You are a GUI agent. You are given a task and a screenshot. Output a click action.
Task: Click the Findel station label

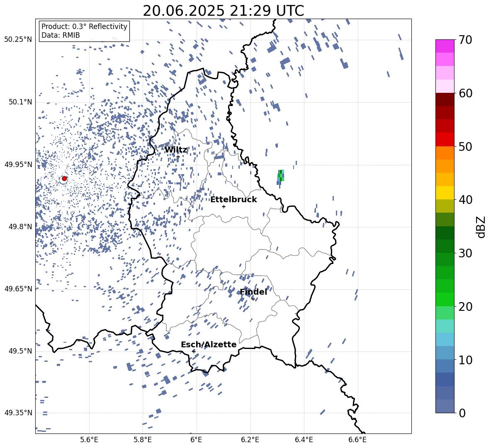(253, 292)
